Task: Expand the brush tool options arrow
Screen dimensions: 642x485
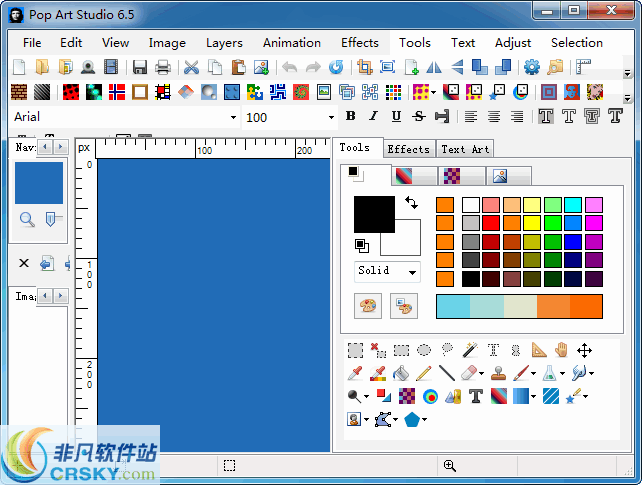Action: 533,373
